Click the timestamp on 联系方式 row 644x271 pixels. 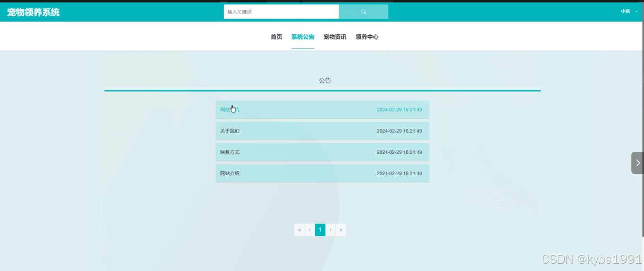(399, 152)
